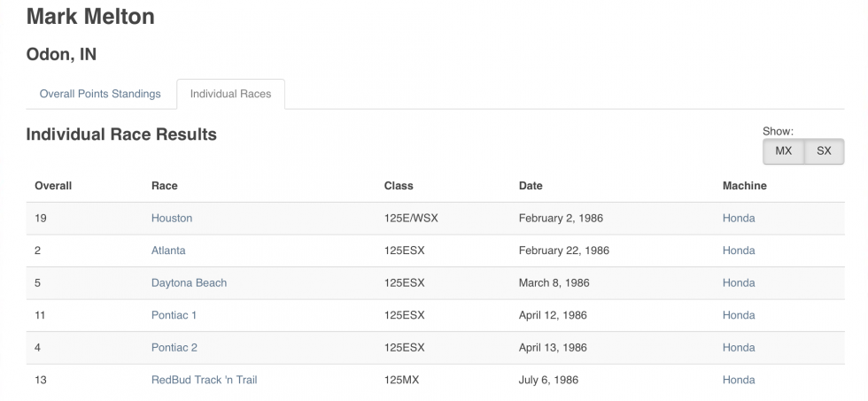Open the Pontiac 1 race link
This screenshot has width=868, height=401.
174,315
